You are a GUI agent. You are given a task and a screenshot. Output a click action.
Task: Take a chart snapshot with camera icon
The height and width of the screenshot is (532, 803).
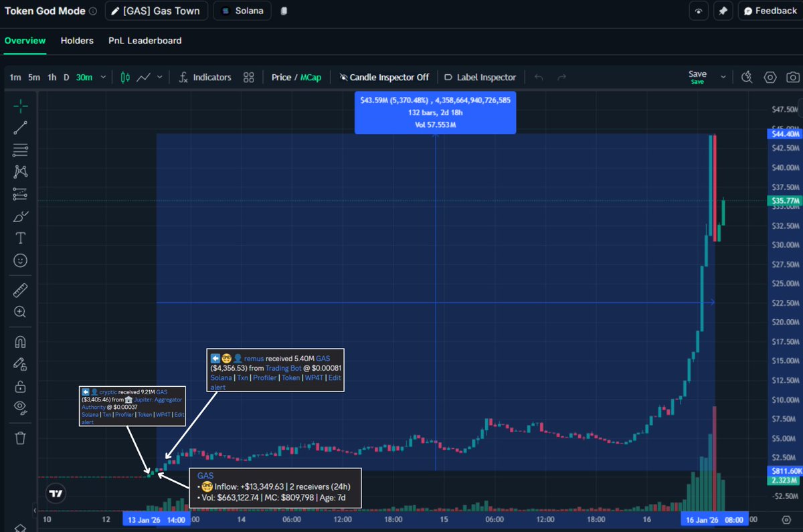point(792,77)
